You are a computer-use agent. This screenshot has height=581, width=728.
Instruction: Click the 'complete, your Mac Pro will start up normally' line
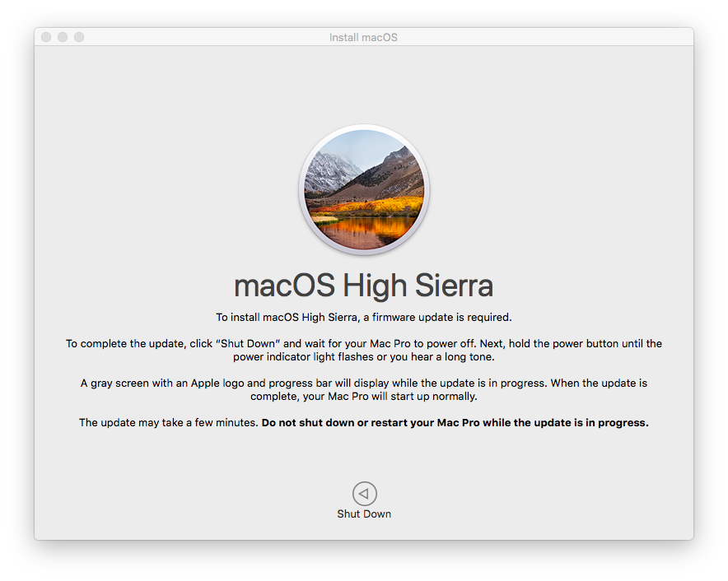pyautogui.click(x=364, y=397)
